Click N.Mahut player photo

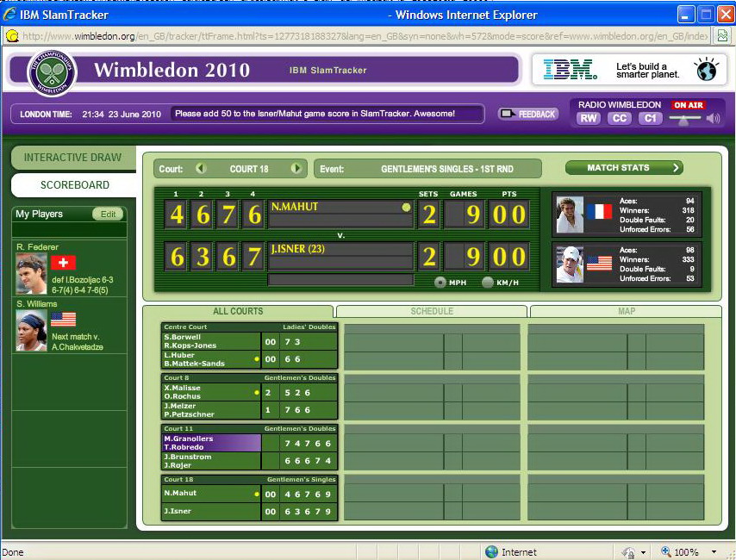(x=570, y=215)
